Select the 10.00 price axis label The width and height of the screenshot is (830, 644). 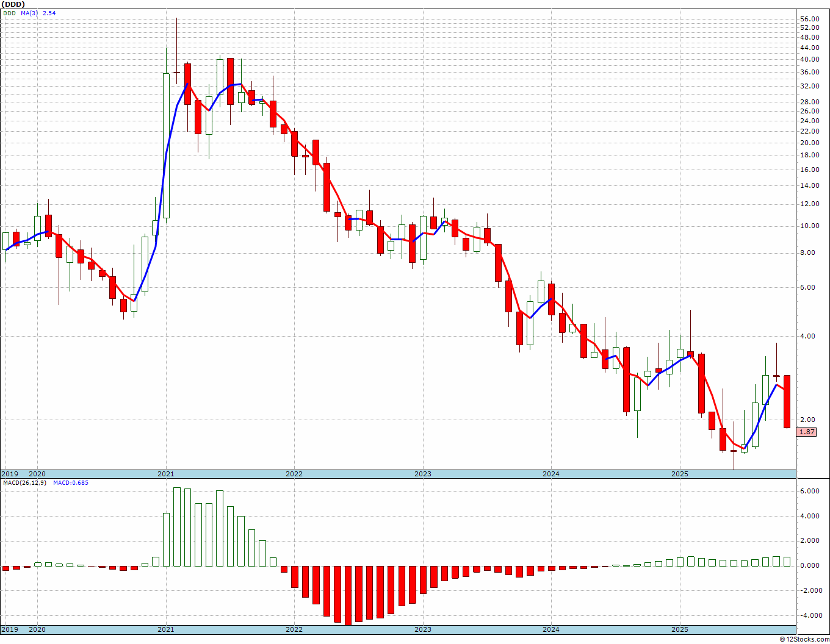809,226
